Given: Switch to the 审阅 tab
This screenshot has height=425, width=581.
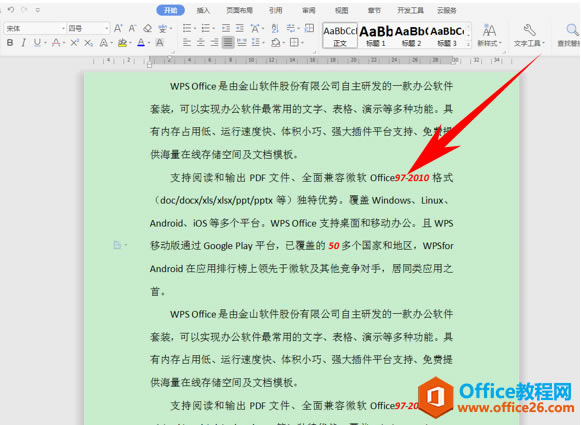Looking at the screenshot, I should pos(309,10).
